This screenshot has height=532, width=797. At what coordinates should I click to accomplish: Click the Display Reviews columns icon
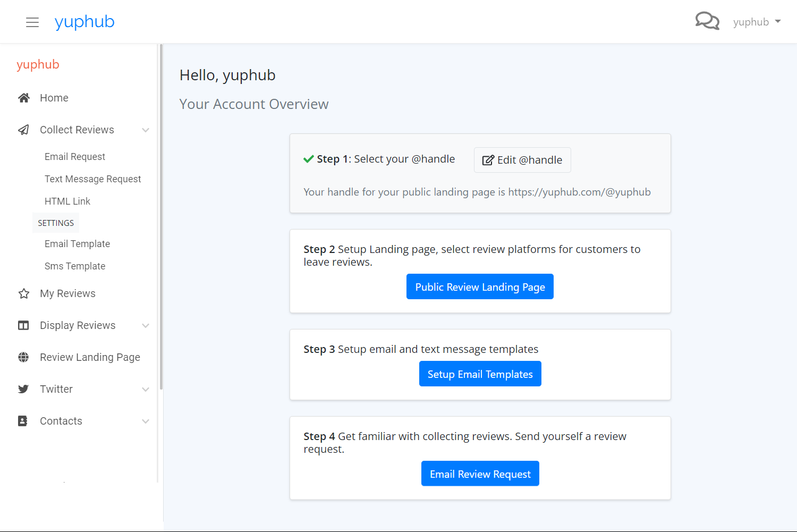(x=23, y=325)
